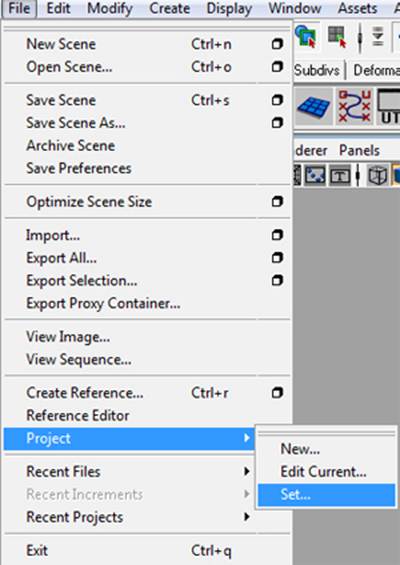Open the Display menu
400x565 pixels.
[x=229, y=9]
